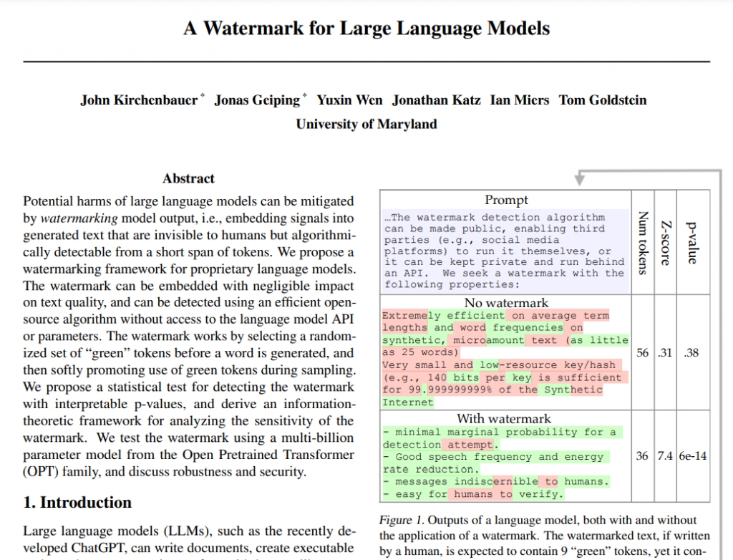733x560 pixels.
Task: Click the downward arrow above the figure
Action: (x=581, y=178)
